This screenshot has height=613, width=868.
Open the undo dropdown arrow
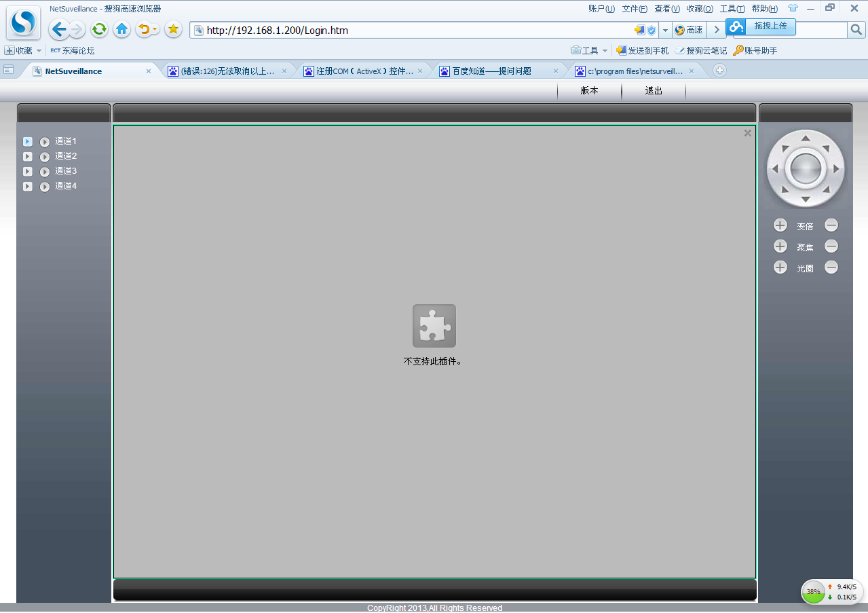pos(155,29)
